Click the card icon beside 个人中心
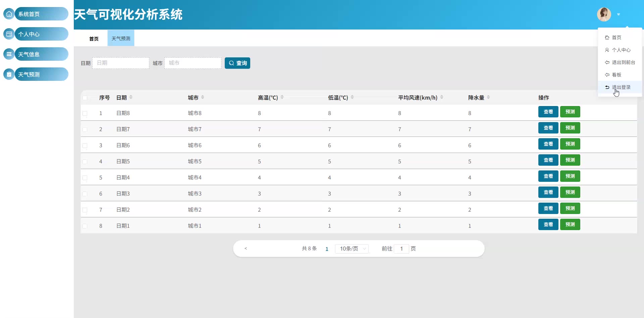This screenshot has height=318, width=644. tap(9, 34)
